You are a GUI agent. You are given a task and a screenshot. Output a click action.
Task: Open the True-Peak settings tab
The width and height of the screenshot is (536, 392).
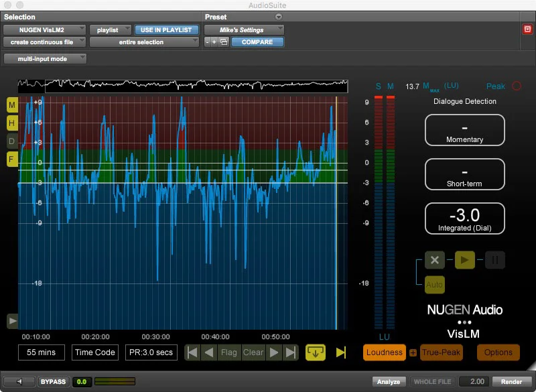(441, 352)
